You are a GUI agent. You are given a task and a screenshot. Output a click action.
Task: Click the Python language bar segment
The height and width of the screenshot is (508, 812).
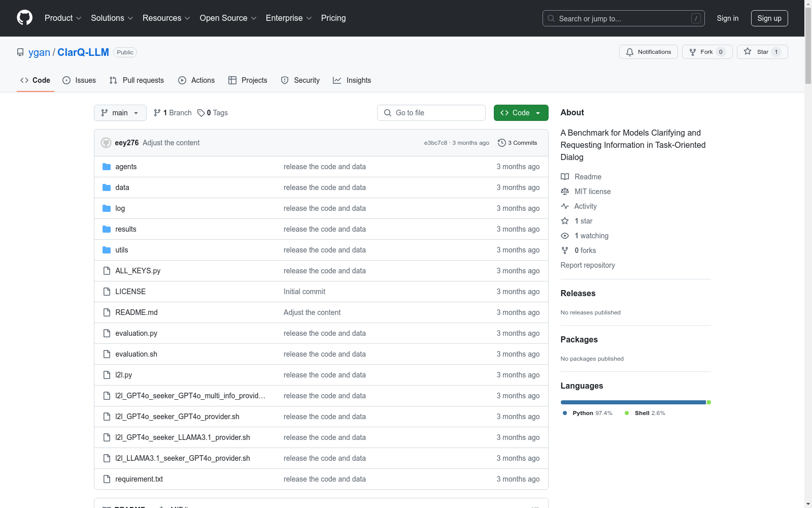633,402
